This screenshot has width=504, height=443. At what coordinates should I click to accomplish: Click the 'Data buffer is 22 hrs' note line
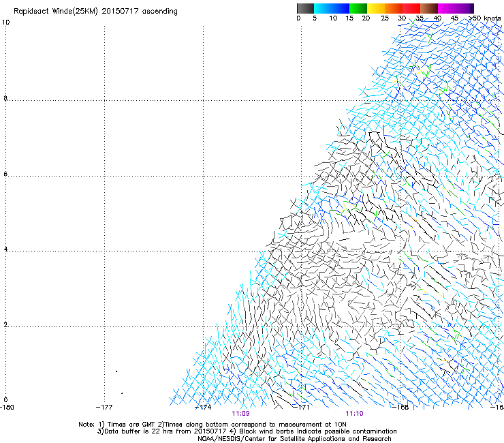pyautogui.click(x=247, y=431)
